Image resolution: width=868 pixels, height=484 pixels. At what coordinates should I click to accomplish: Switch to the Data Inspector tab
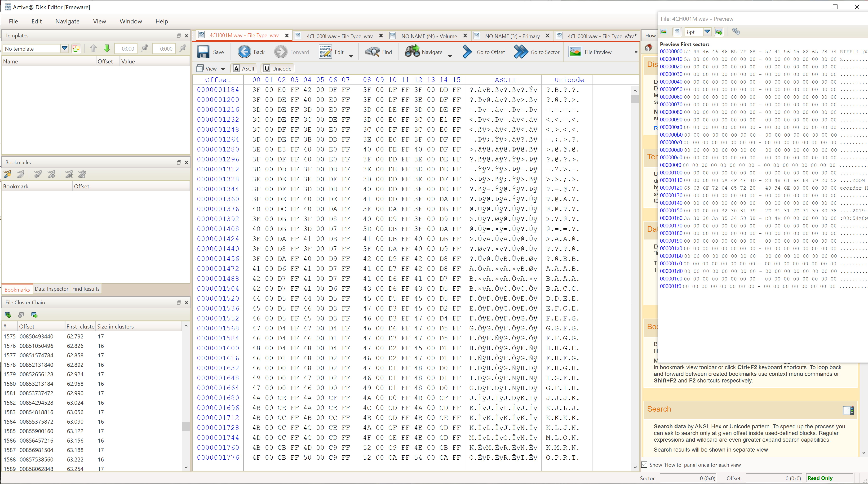click(52, 289)
